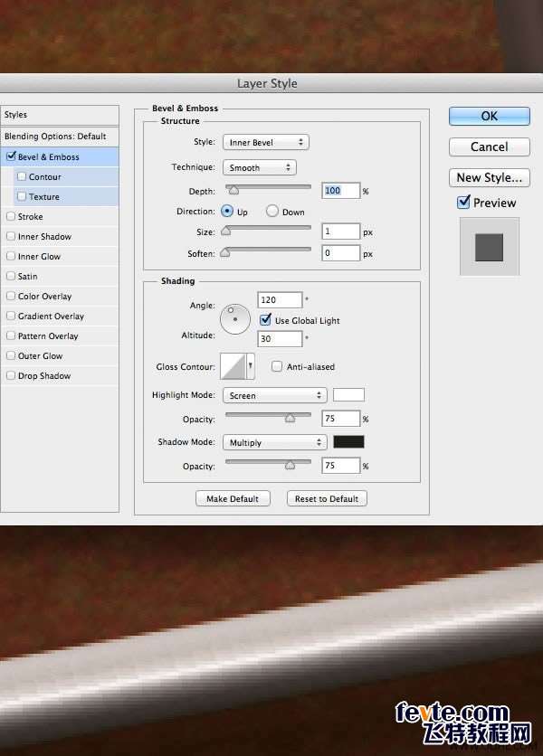Enable the Inner Shadow checkbox
The height and width of the screenshot is (756, 543).
pyautogui.click(x=11, y=236)
